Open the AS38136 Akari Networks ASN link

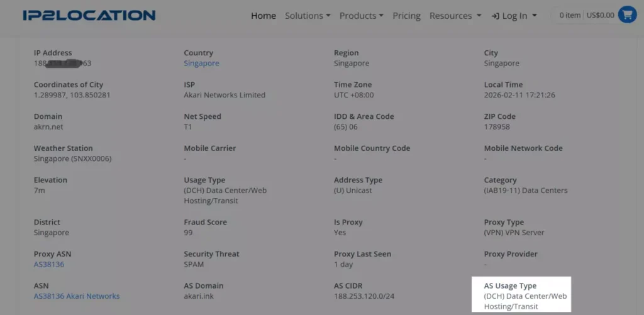click(x=77, y=296)
